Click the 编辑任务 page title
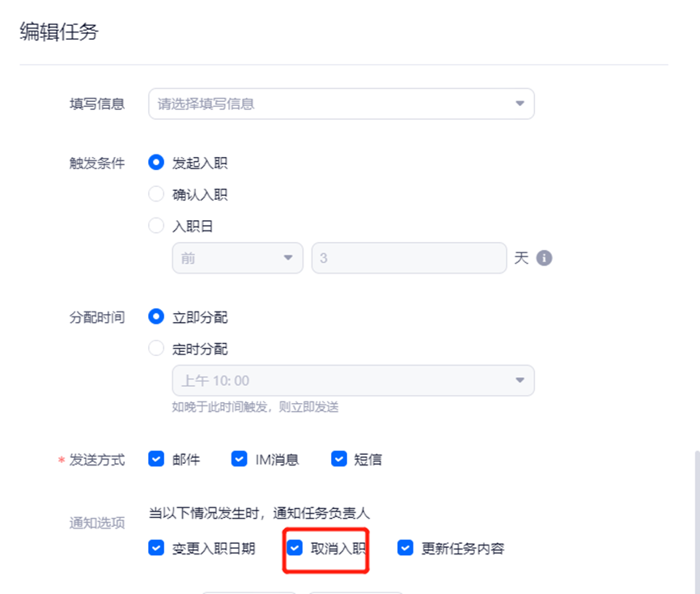The image size is (700, 594). (59, 32)
